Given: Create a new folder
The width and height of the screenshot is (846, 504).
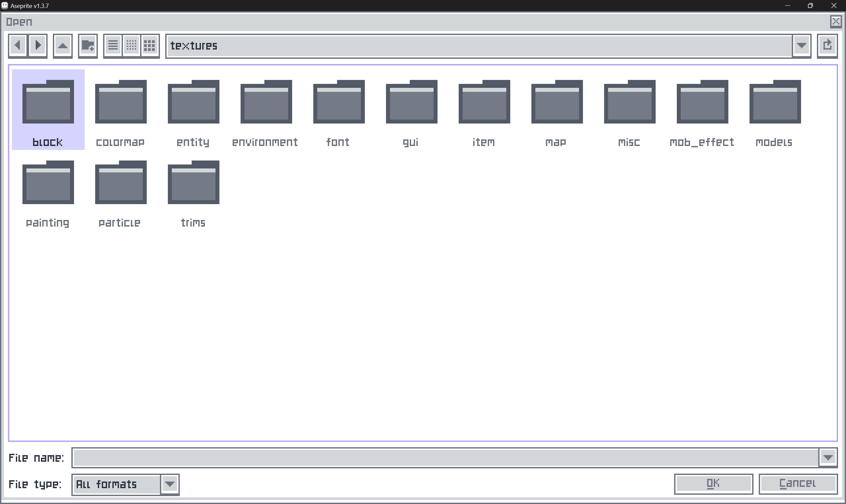Looking at the screenshot, I should (88, 46).
